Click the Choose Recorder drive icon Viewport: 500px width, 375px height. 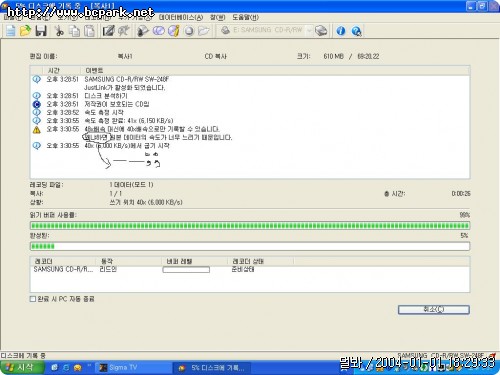point(321,31)
